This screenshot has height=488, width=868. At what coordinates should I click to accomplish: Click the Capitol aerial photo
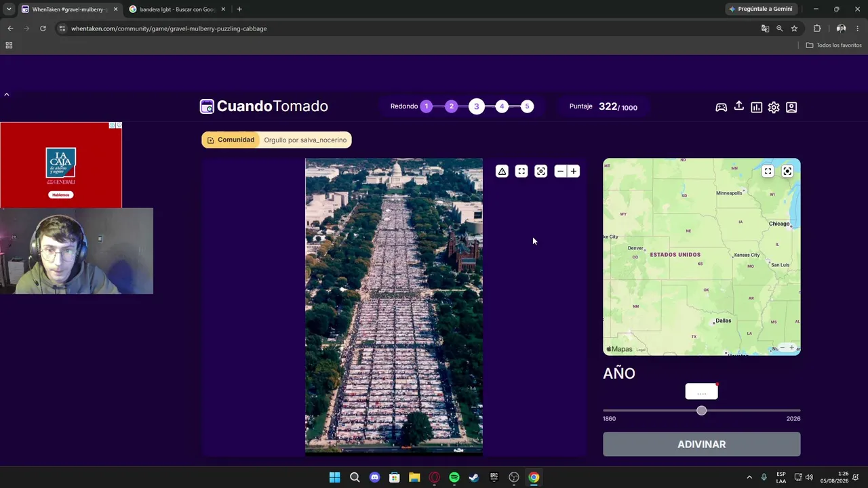point(394,306)
